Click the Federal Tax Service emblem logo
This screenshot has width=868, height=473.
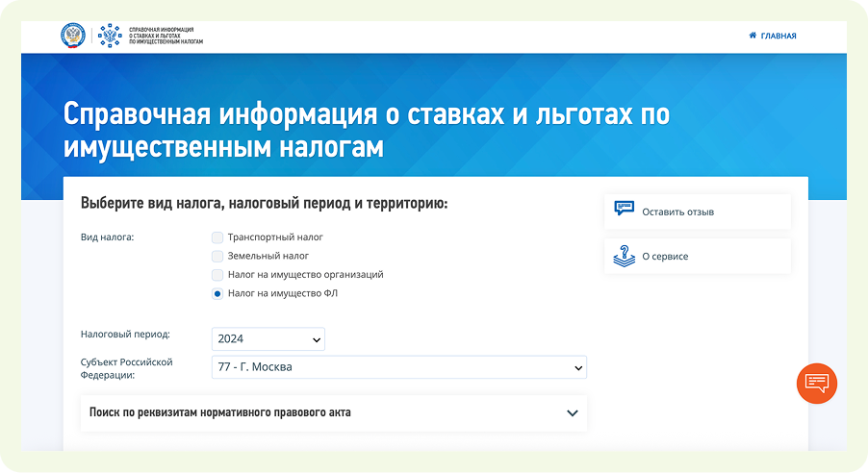(x=73, y=37)
